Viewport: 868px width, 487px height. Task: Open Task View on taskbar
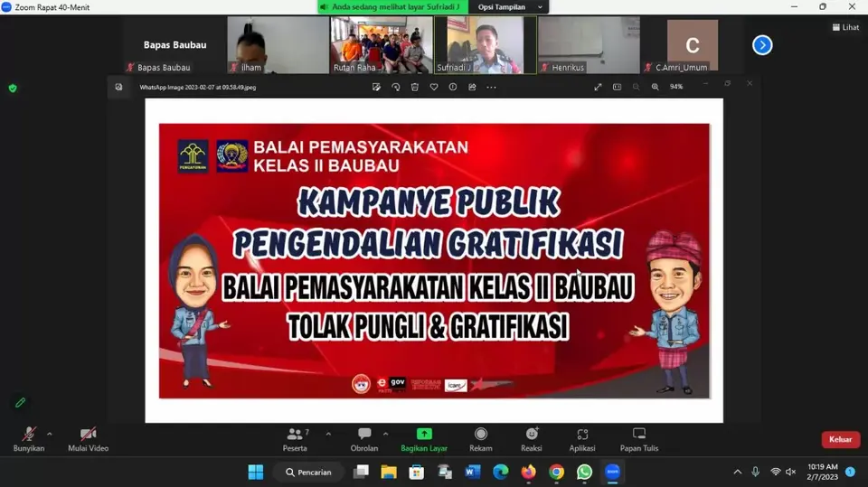tap(361, 472)
